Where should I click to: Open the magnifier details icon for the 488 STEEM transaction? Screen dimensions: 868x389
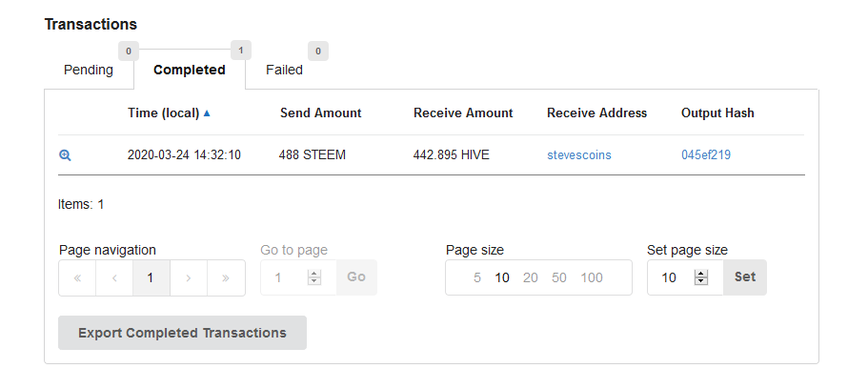[65, 155]
